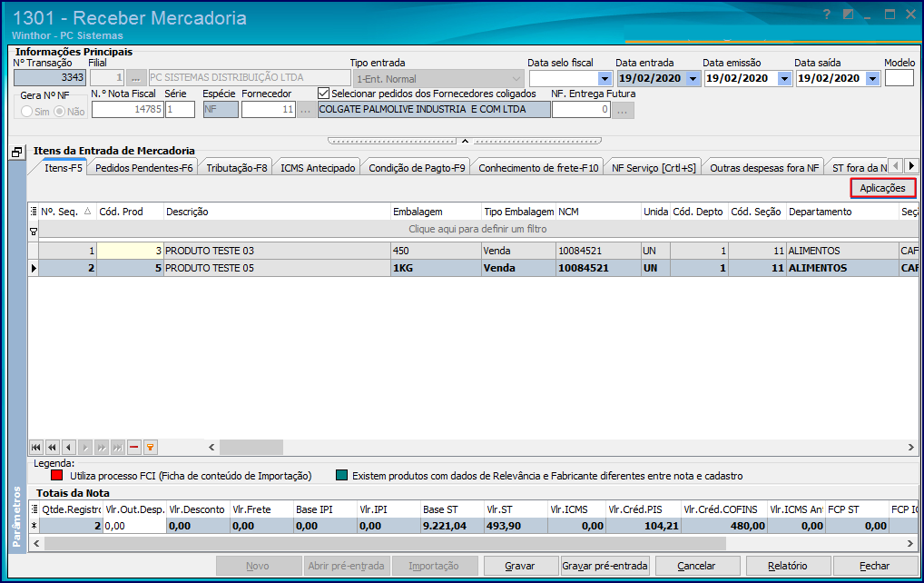Click filter row funnel icon

click(x=34, y=232)
